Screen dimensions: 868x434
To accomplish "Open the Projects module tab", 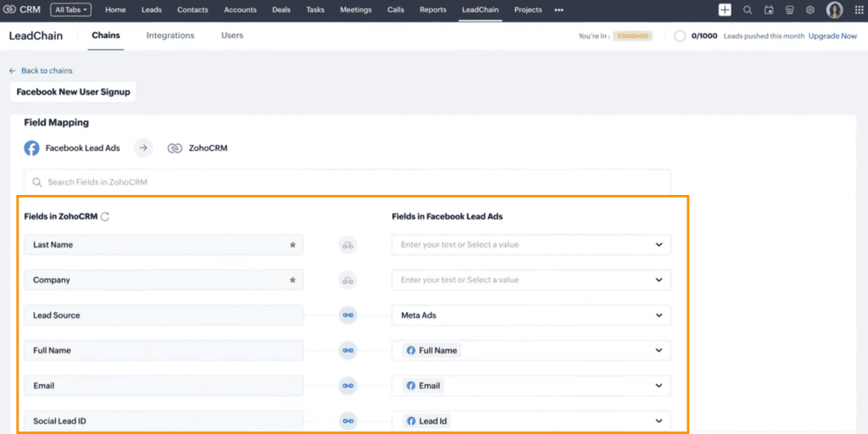I will click(528, 10).
